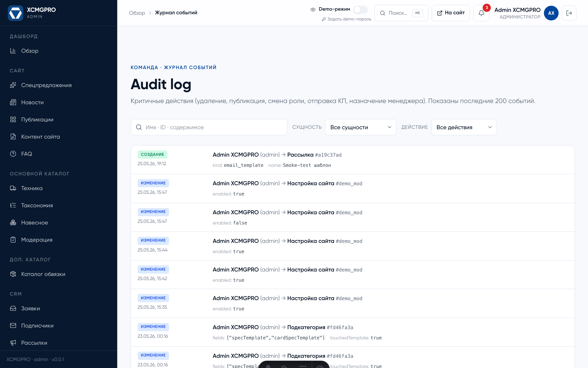Click Задать demo-пароль link
The height and width of the screenshot is (368, 588).
click(x=346, y=19)
